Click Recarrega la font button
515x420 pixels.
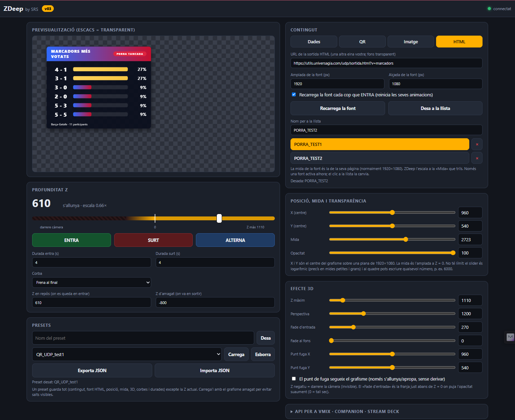338,108
